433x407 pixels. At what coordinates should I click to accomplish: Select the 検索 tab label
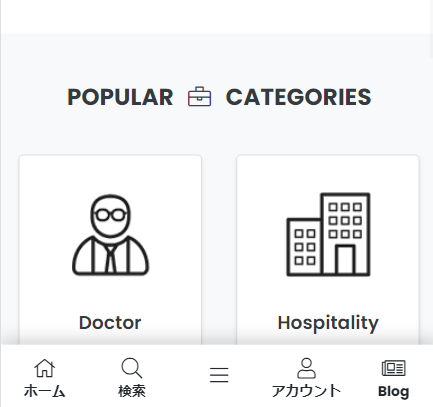[132, 391]
